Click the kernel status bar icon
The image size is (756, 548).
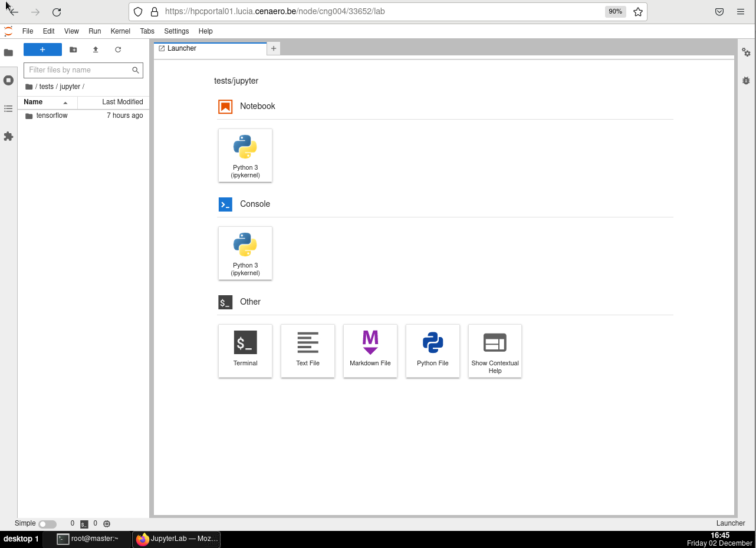(107, 524)
